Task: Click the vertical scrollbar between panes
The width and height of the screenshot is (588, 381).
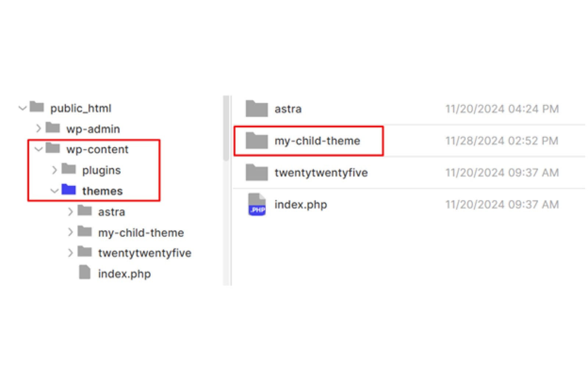Action: click(x=226, y=129)
